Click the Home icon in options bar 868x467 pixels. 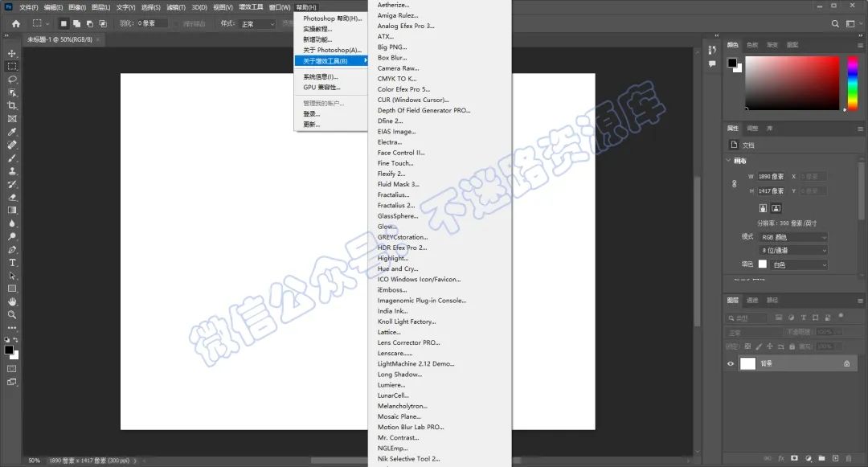coord(16,24)
